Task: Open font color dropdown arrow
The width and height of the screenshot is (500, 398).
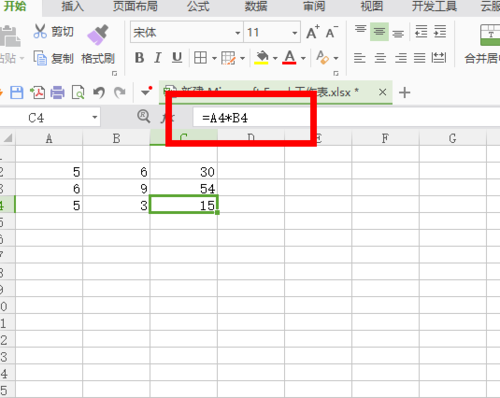Action: tap(303, 59)
